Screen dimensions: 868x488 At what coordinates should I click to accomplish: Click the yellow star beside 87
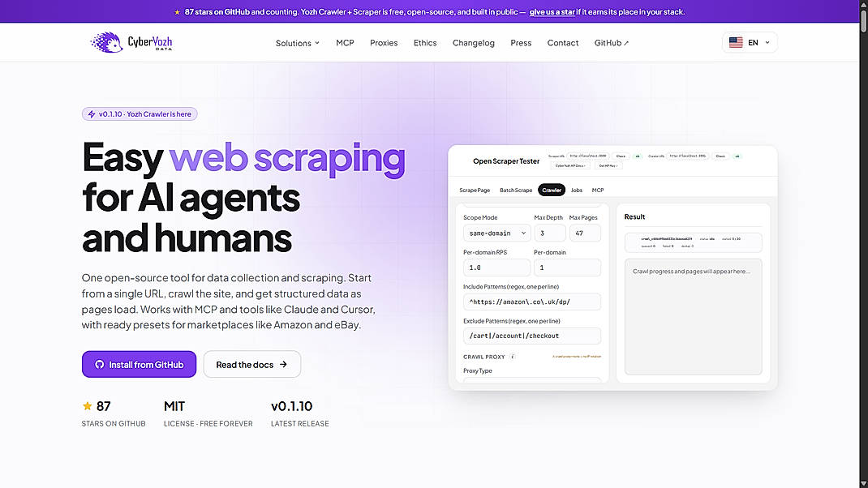click(x=87, y=405)
